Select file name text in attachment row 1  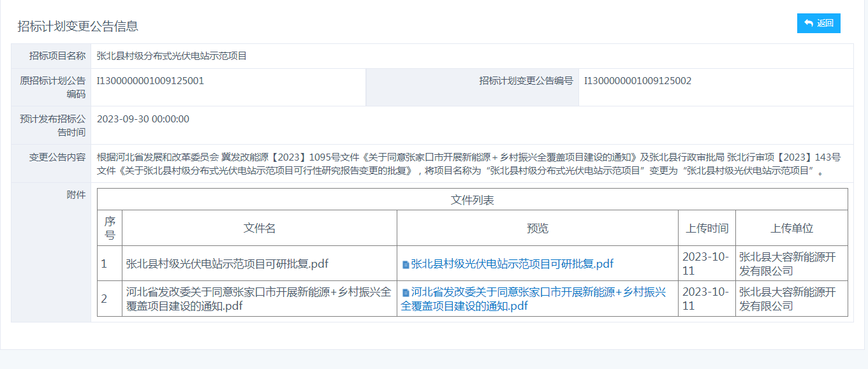(x=227, y=264)
